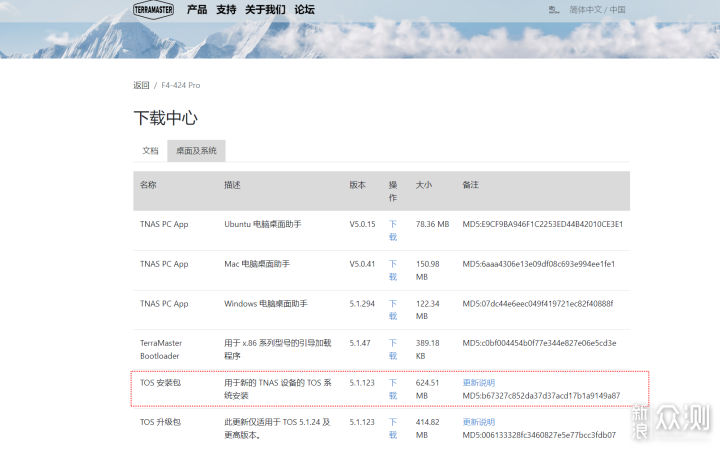Open 更新说明 for TOS 升级包
This screenshot has height=449, width=720.
coord(478,422)
